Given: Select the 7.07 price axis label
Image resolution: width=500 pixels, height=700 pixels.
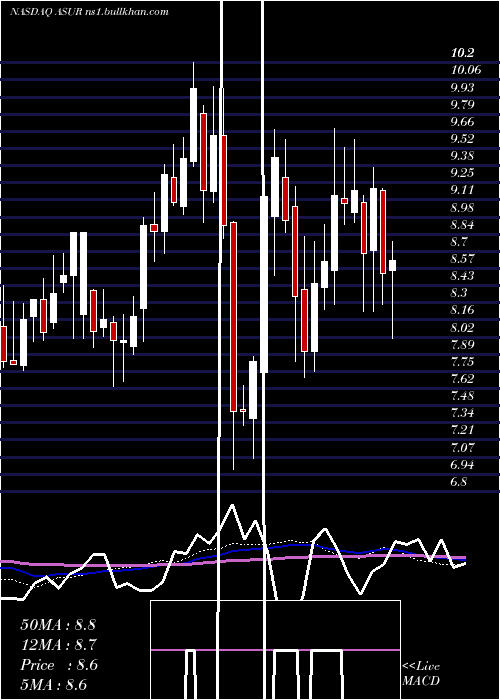Looking at the screenshot, I should pyautogui.click(x=462, y=447).
